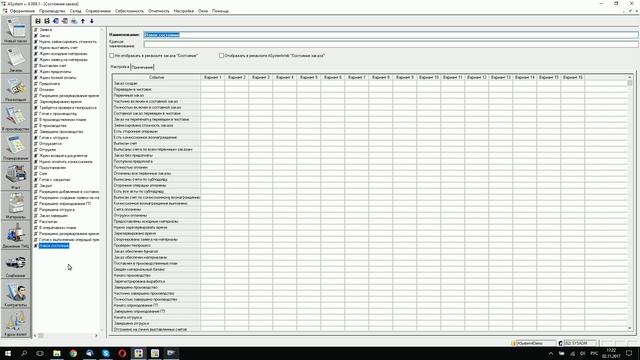Open the Отчетность menu

tap(159, 11)
